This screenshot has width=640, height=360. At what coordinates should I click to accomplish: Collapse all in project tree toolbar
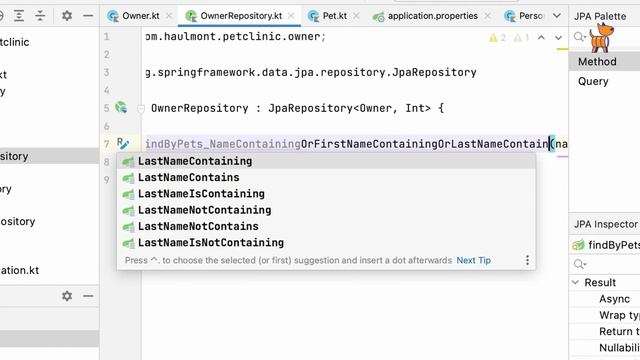40,16
